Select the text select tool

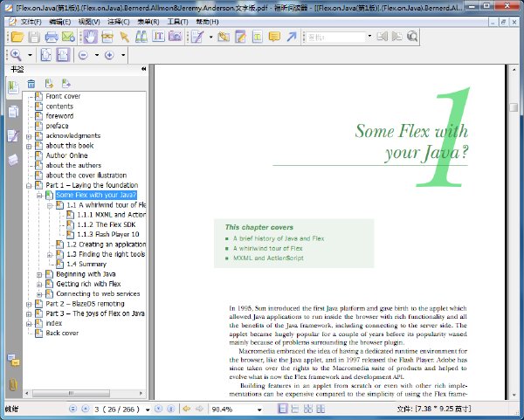(x=158, y=37)
